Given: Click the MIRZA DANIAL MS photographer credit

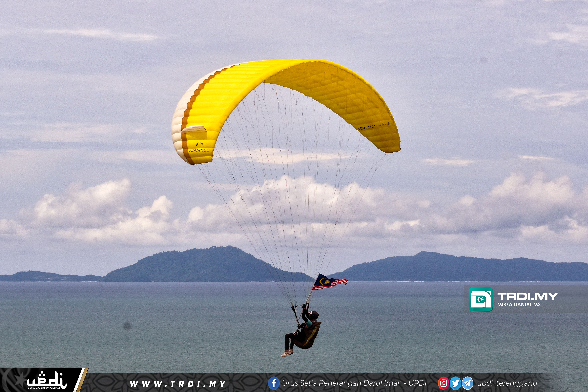Looking at the screenshot, I should 519,305.
